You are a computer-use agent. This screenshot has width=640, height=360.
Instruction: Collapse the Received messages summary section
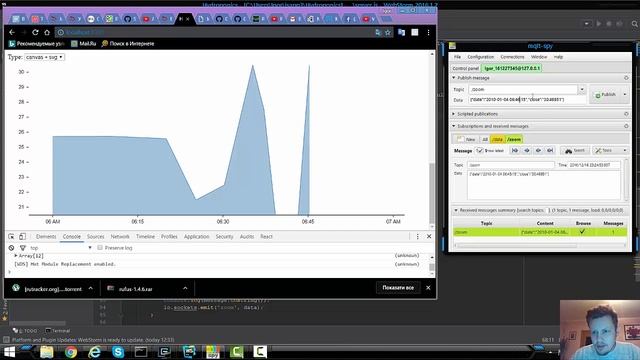click(456, 210)
